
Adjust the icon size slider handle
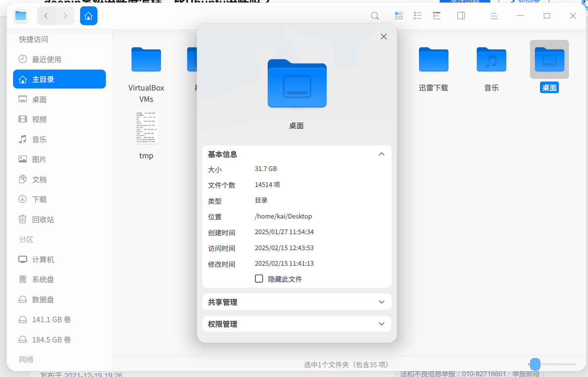point(535,364)
